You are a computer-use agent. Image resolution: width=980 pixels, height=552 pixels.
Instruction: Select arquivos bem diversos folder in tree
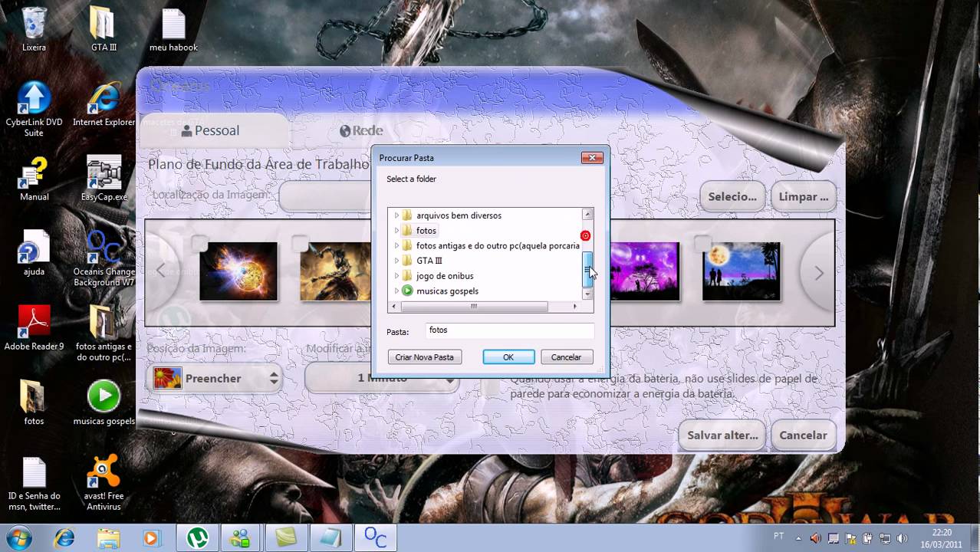[x=459, y=215]
